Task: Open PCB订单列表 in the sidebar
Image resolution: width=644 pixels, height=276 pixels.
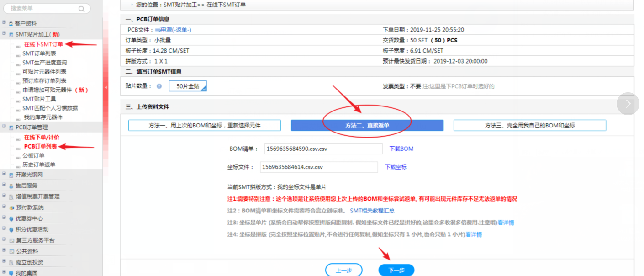Action: 40,146
